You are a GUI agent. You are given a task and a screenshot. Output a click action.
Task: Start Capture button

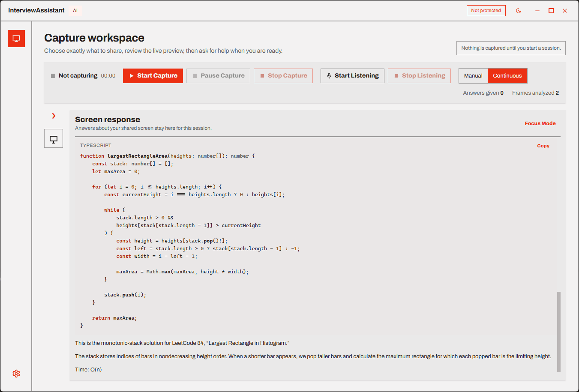click(x=153, y=76)
